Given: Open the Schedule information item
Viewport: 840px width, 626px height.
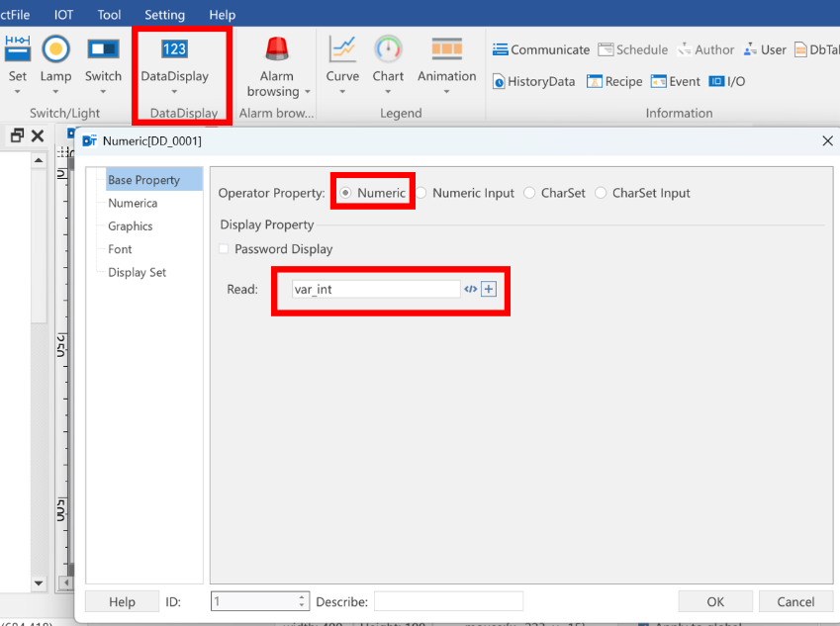Looking at the screenshot, I should click(x=632, y=49).
